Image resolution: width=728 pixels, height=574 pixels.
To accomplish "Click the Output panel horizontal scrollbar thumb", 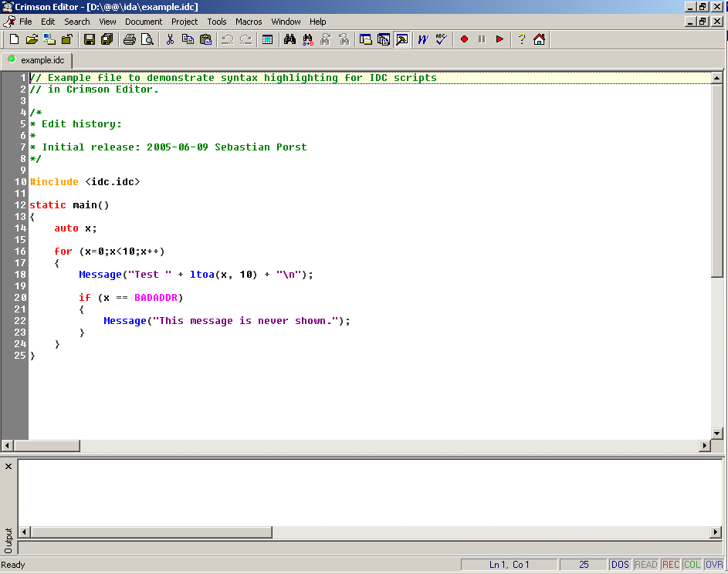I will 151,532.
